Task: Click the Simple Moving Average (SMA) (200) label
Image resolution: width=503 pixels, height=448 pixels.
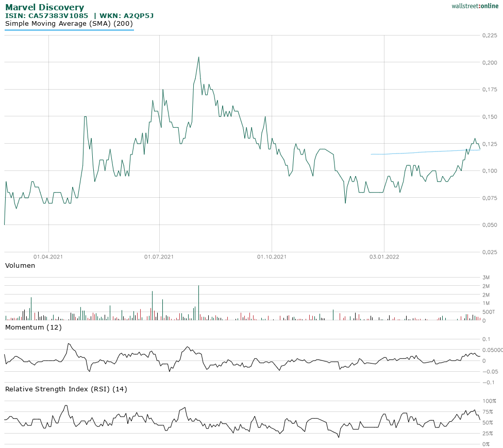Action: [69, 23]
